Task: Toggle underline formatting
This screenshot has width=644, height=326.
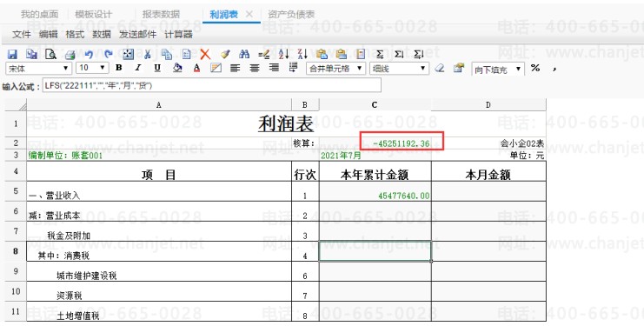Action: point(157,68)
